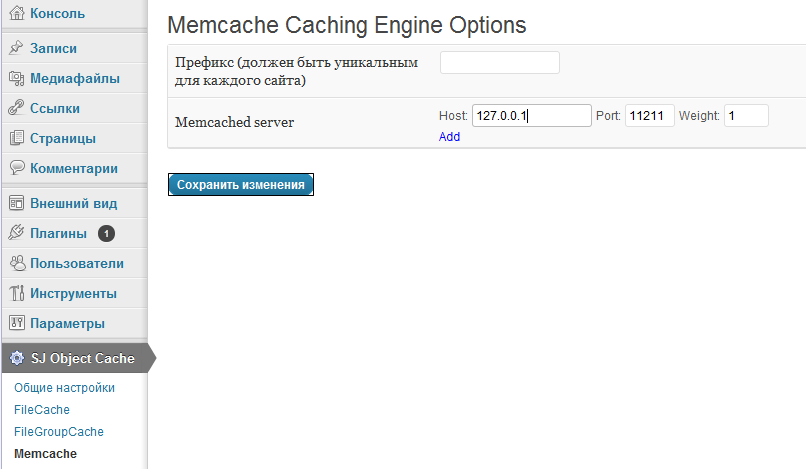Click the Add server link
The height and width of the screenshot is (469, 806).
tap(449, 137)
